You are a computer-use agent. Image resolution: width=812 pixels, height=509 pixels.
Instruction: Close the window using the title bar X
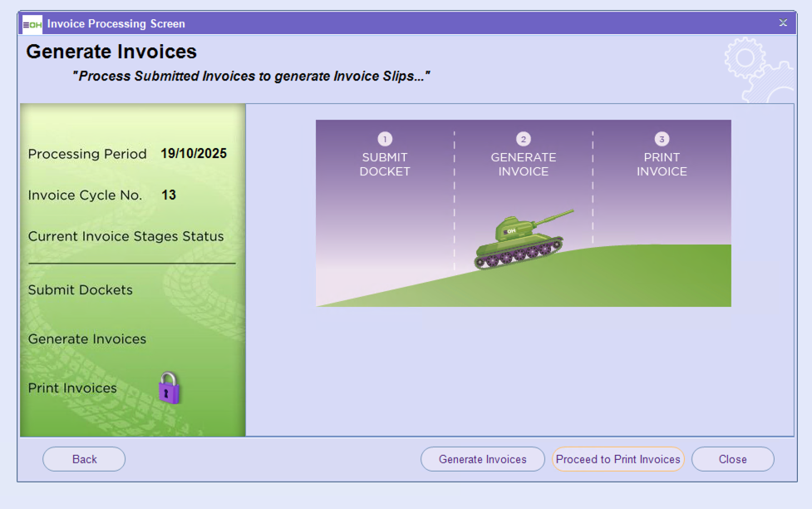tap(783, 23)
